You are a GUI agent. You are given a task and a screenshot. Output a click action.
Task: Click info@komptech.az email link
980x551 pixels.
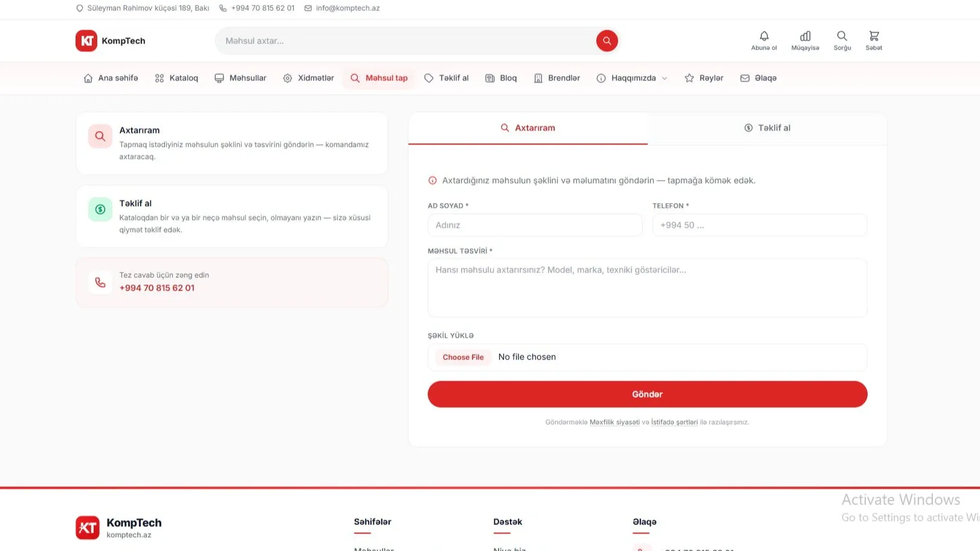pos(348,8)
